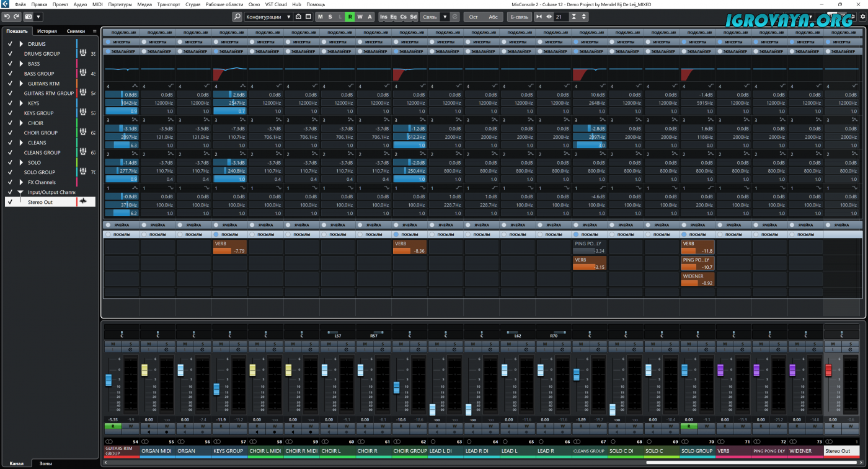Open the channel search magnifier icon
The height and width of the screenshot is (469, 868).
point(237,17)
